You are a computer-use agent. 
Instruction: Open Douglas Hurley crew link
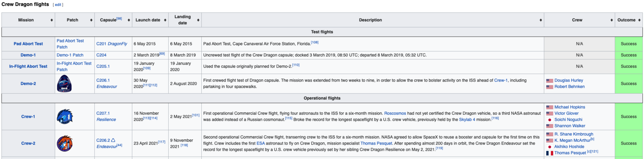(569, 80)
